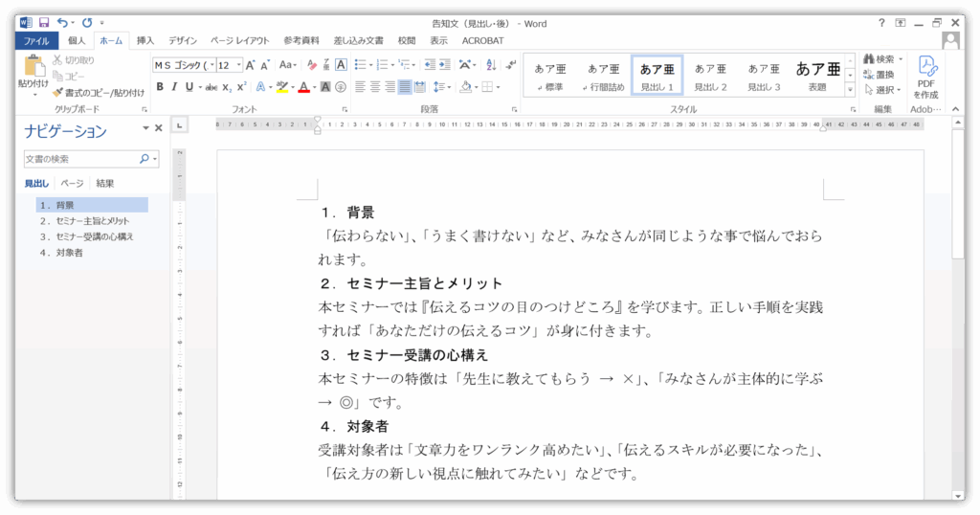
Task: Switch to the 挿入 ribbon tab
Action: (145, 40)
